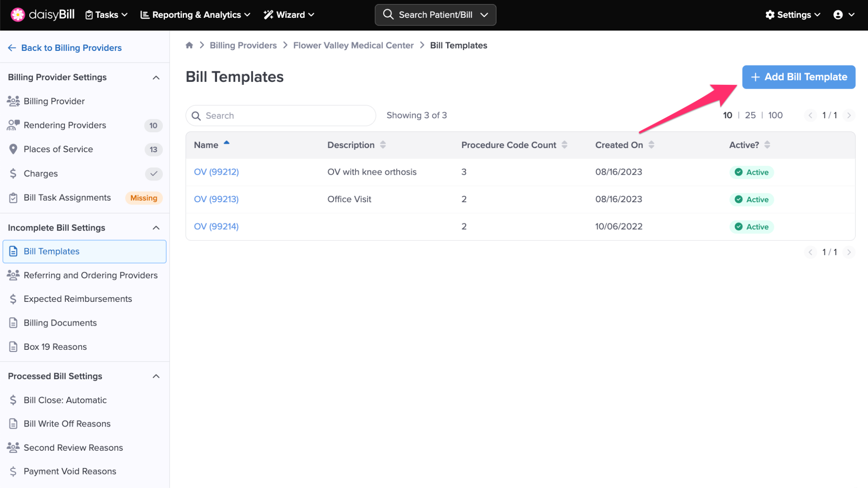Open the Reporting & Analytics menu
The height and width of the screenshot is (488, 868).
pos(195,15)
